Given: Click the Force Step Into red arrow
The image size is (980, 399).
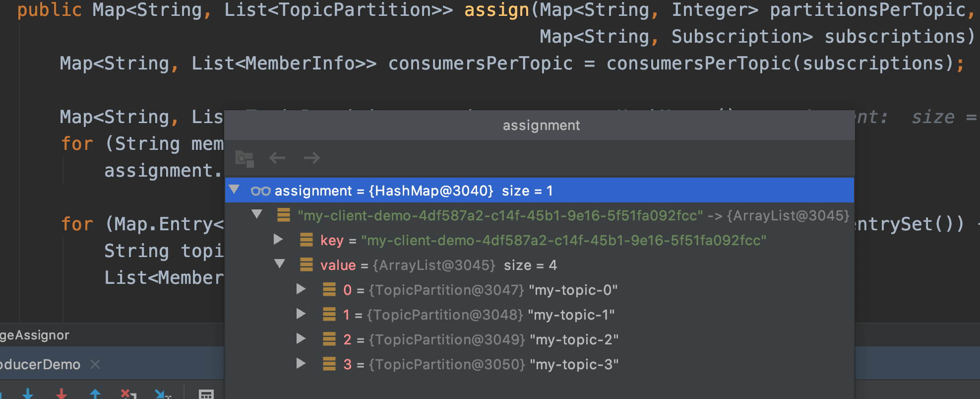Looking at the screenshot, I should (x=61, y=394).
